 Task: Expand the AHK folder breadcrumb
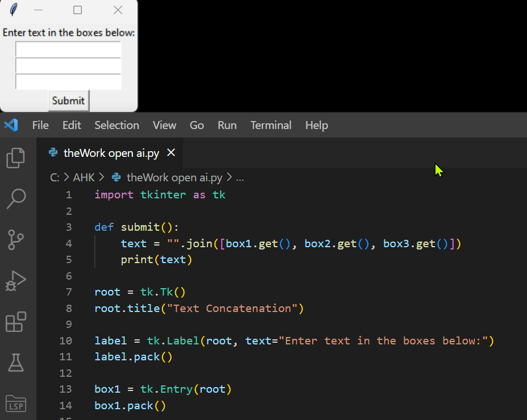point(82,177)
